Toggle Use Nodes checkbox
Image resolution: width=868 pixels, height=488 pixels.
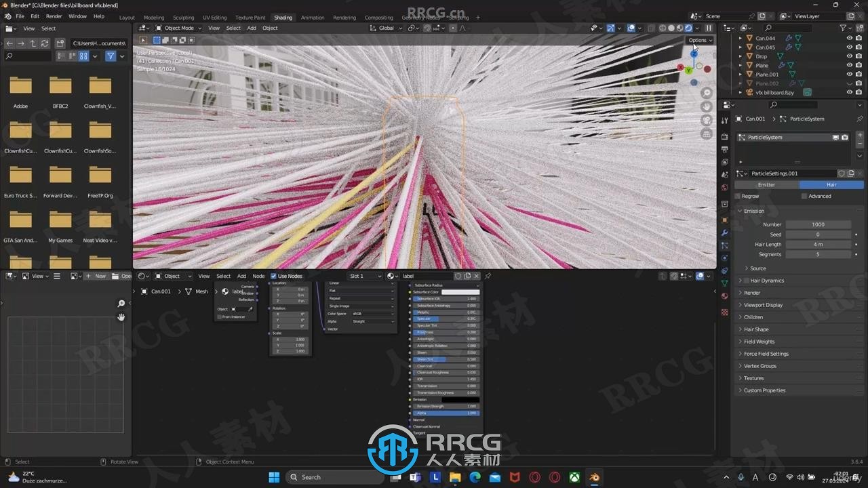click(x=274, y=276)
